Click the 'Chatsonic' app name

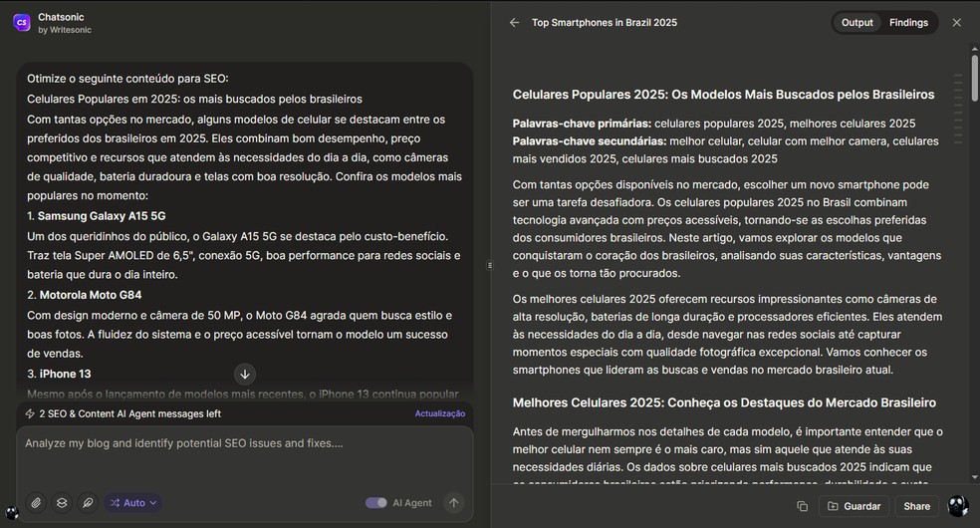[x=61, y=17]
